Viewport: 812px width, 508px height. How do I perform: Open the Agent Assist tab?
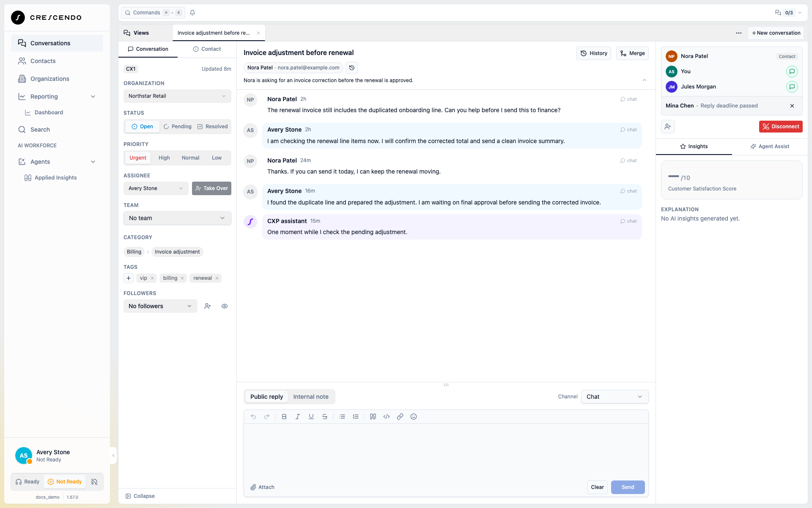(770, 146)
